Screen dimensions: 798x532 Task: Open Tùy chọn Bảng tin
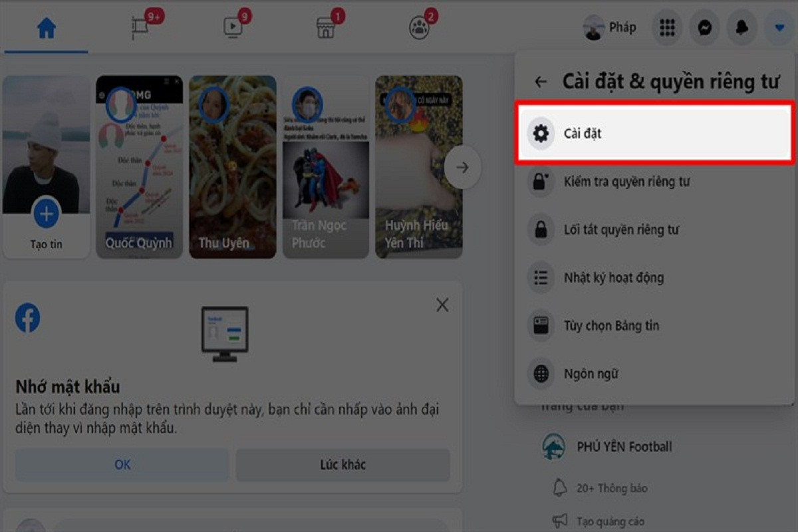(655, 326)
